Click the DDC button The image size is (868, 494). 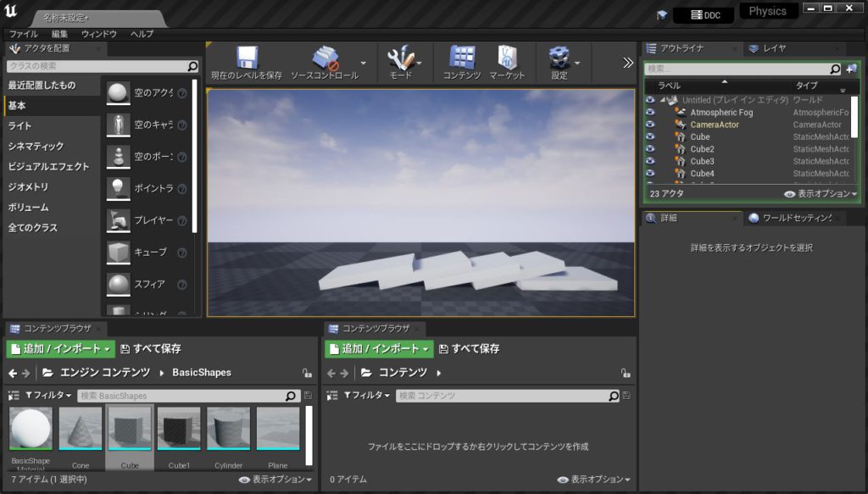(x=704, y=15)
